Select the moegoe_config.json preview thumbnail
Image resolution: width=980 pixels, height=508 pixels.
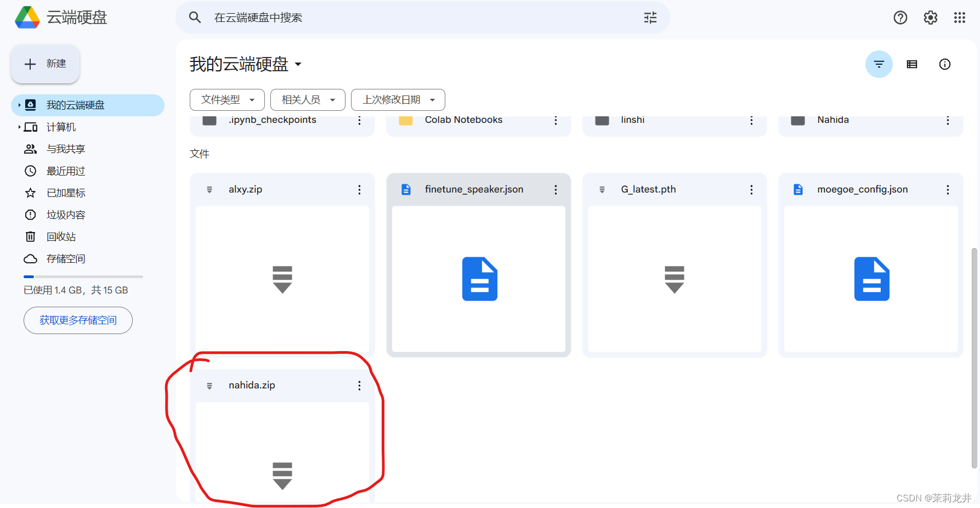coord(871,279)
